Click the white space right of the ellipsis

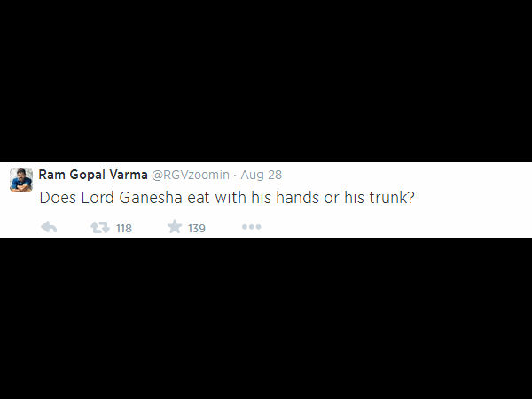coord(399,227)
